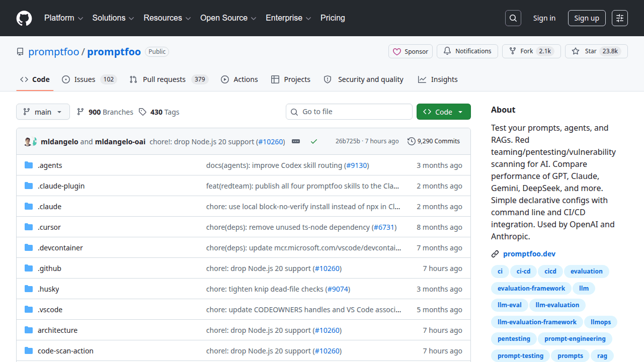644x362 pixels.
Task: Click the bell icon for Notifications
Action: (x=447, y=51)
